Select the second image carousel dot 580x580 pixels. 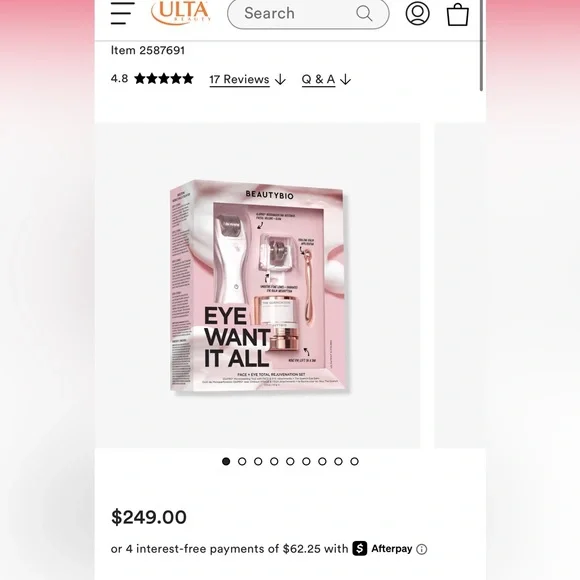(x=242, y=461)
